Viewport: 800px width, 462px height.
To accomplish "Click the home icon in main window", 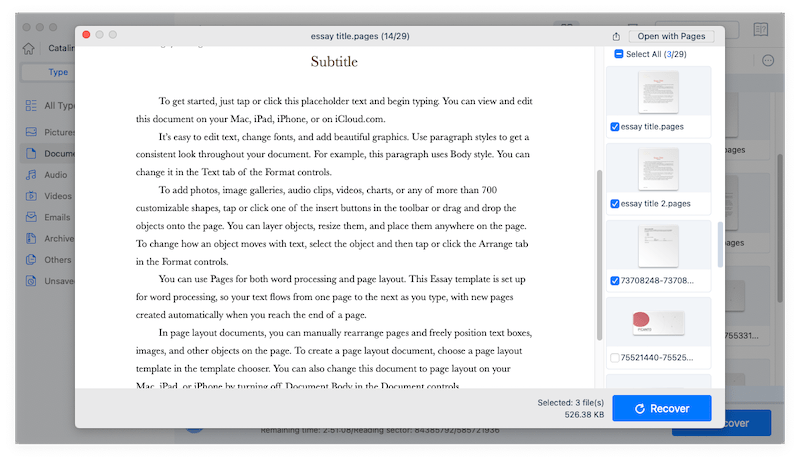I will (29, 48).
